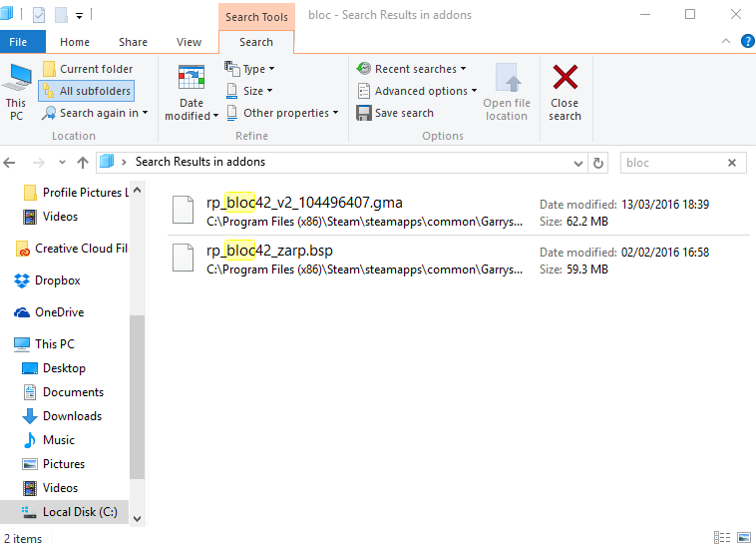This screenshot has width=756, height=547.
Task: Click the icon of rp_bloc42_zarp.bsp file
Action: point(184,258)
